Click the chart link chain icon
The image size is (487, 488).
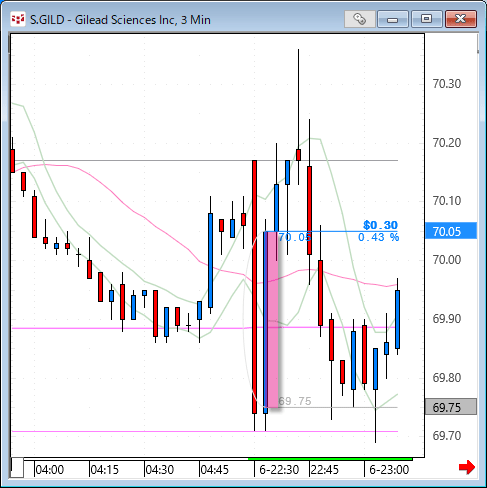coord(360,19)
